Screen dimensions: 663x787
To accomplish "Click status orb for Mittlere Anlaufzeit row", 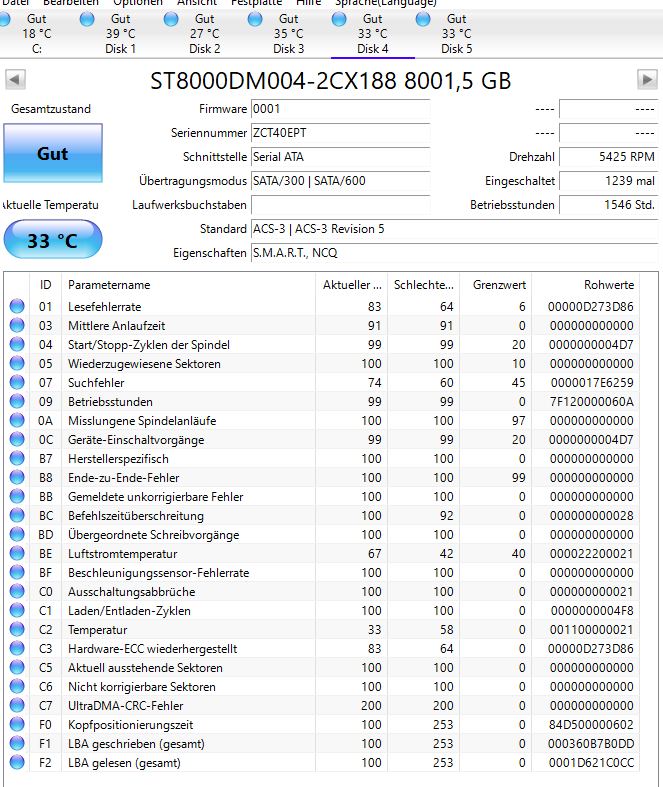I will (x=17, y=325).
